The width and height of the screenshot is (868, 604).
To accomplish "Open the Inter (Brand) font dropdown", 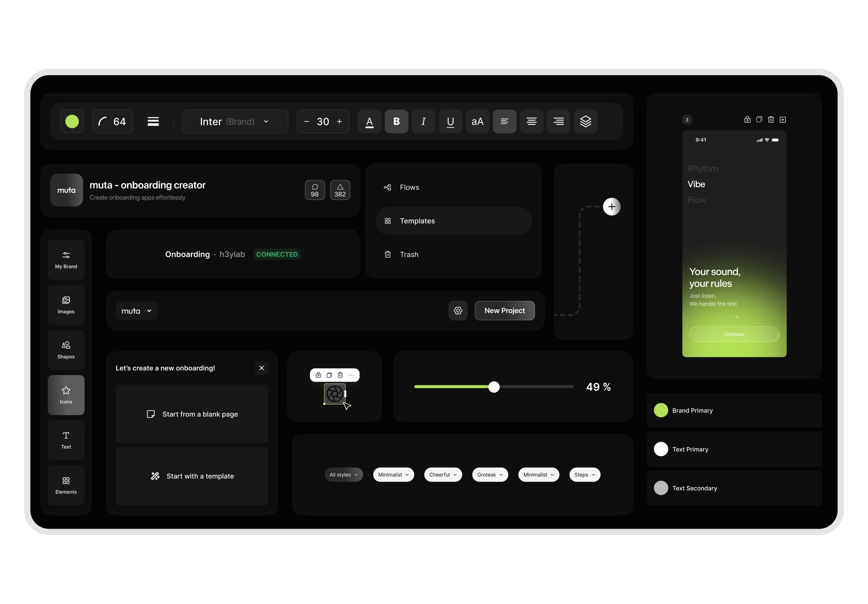I will (235, 121).
